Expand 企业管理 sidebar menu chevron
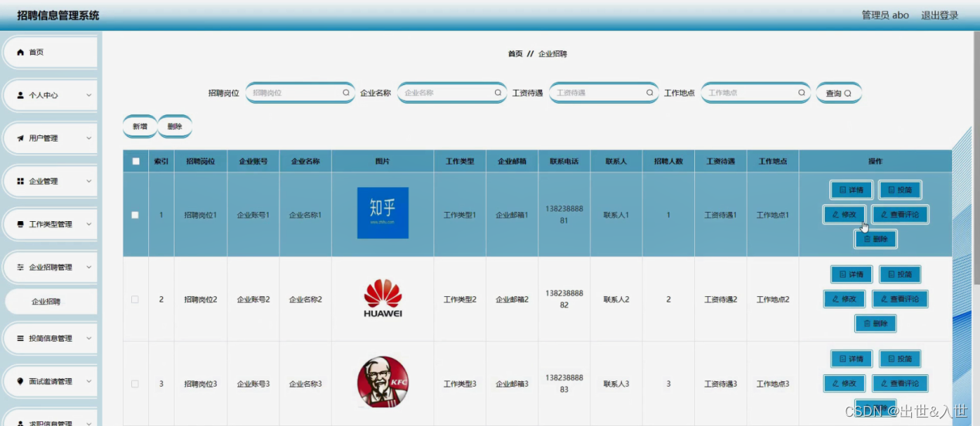Screen dimensions: 980x426 [89, 182]
